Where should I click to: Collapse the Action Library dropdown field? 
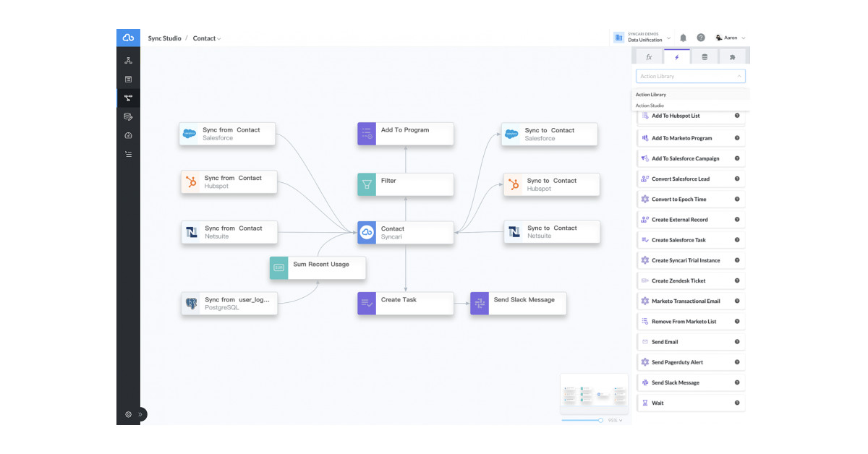(691, 76)
